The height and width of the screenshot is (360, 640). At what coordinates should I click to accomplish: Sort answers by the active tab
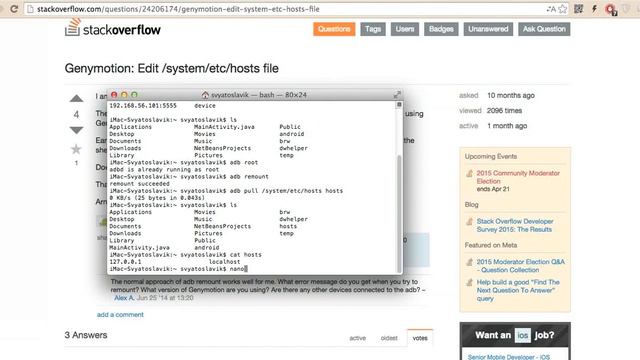(358, 338)
